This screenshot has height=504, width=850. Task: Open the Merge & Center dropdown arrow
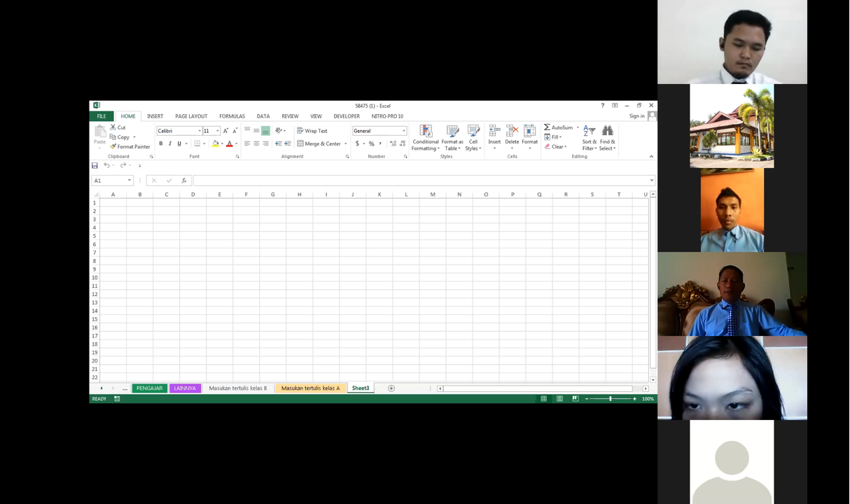(x=346, y=143)
